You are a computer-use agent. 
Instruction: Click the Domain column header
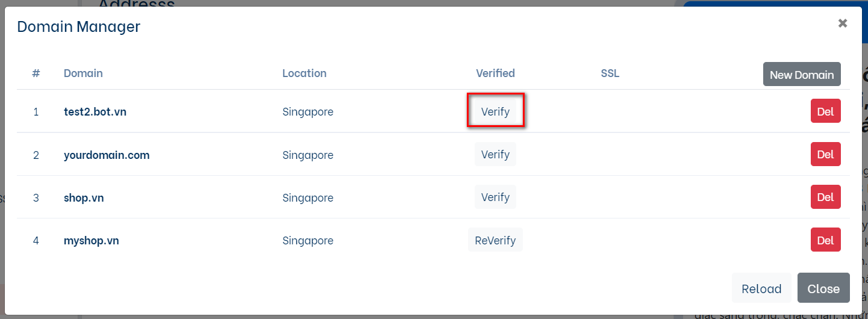coord(83,73)
